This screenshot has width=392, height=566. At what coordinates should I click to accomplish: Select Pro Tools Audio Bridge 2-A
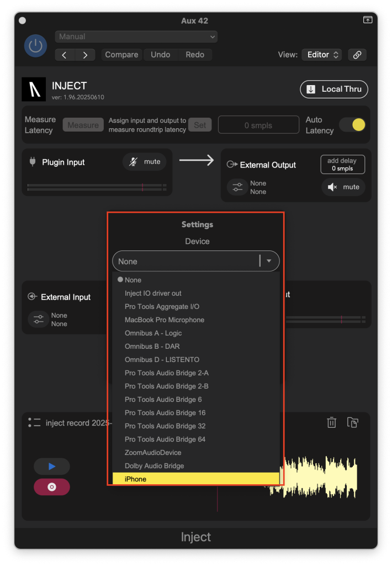pyautogui.click(x=196, y=373)
